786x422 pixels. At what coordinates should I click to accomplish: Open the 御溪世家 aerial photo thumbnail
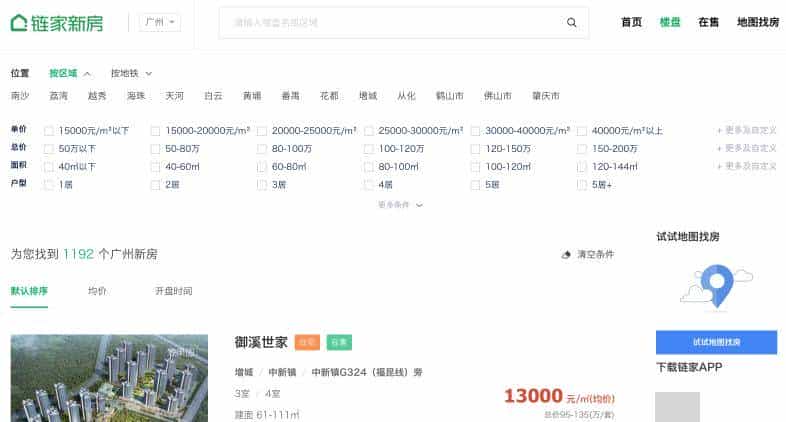point(109,378)
